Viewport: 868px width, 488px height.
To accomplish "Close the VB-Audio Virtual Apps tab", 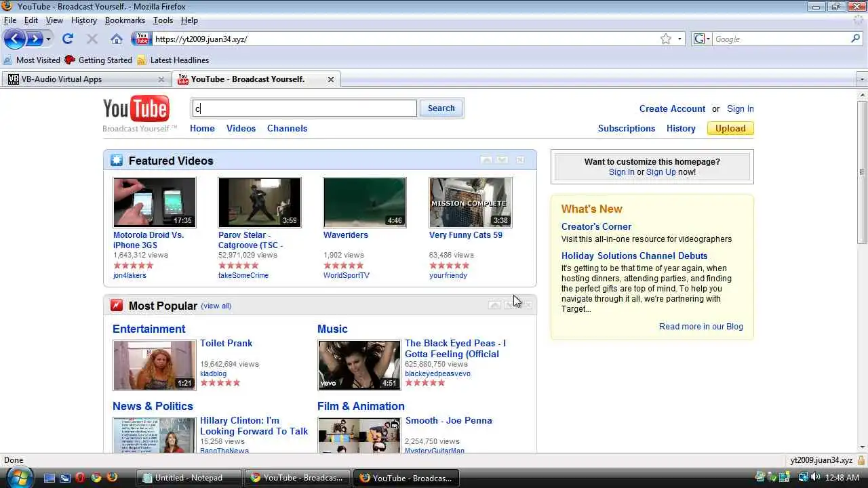I will tap(161, 79).
